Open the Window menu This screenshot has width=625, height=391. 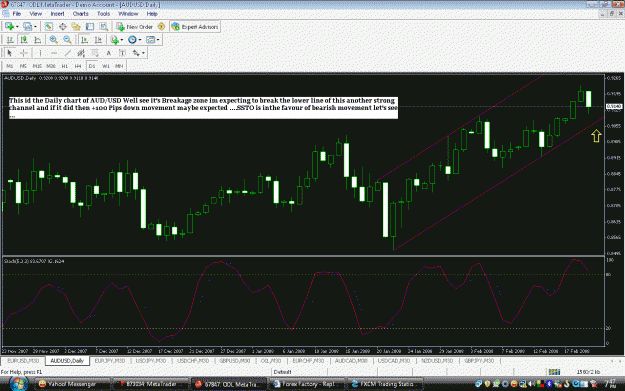(128, 14)
